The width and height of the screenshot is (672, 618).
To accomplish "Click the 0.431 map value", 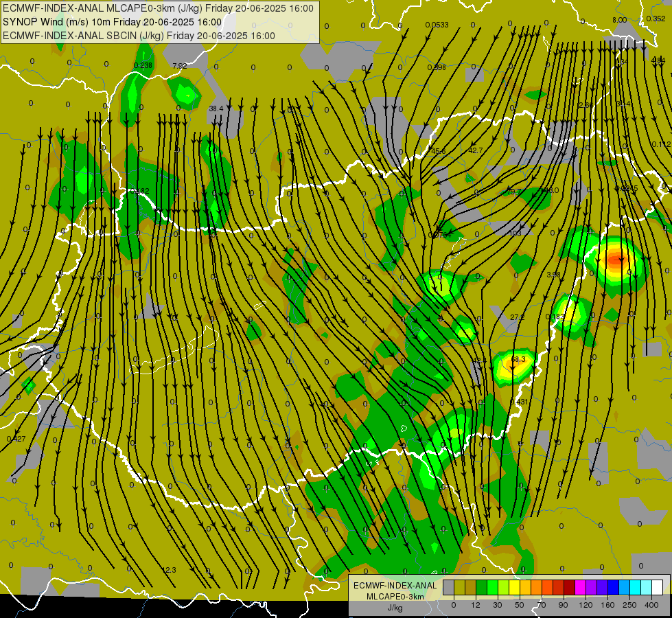I will pyautogui.click(x=519, y=402).
